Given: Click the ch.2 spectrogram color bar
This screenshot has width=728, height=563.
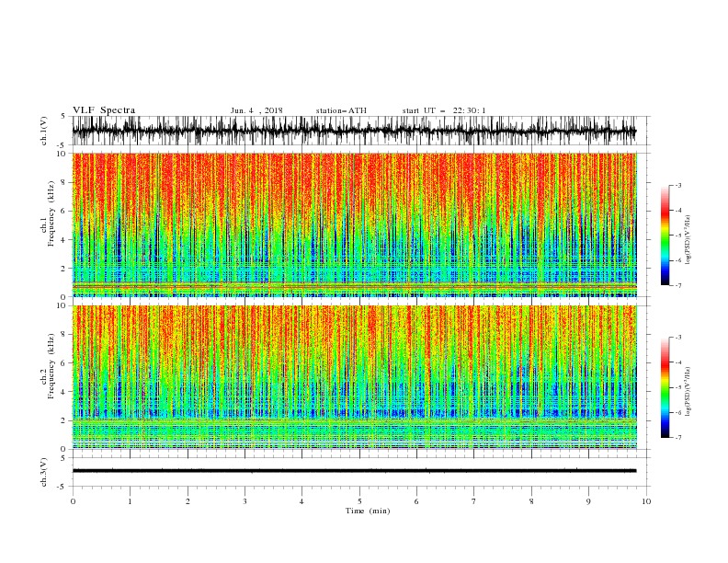Looking at the screenshot, I should point(665,387).
